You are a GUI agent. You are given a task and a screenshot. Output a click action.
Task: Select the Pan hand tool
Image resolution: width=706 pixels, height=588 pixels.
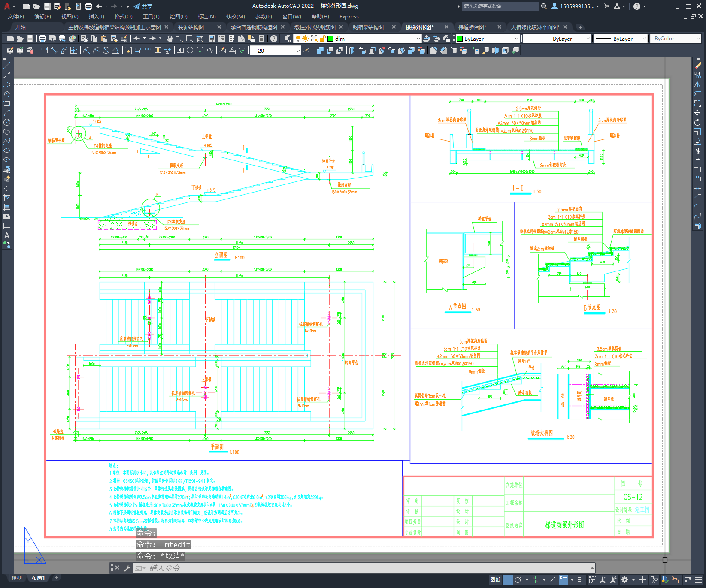click(170, 39)
